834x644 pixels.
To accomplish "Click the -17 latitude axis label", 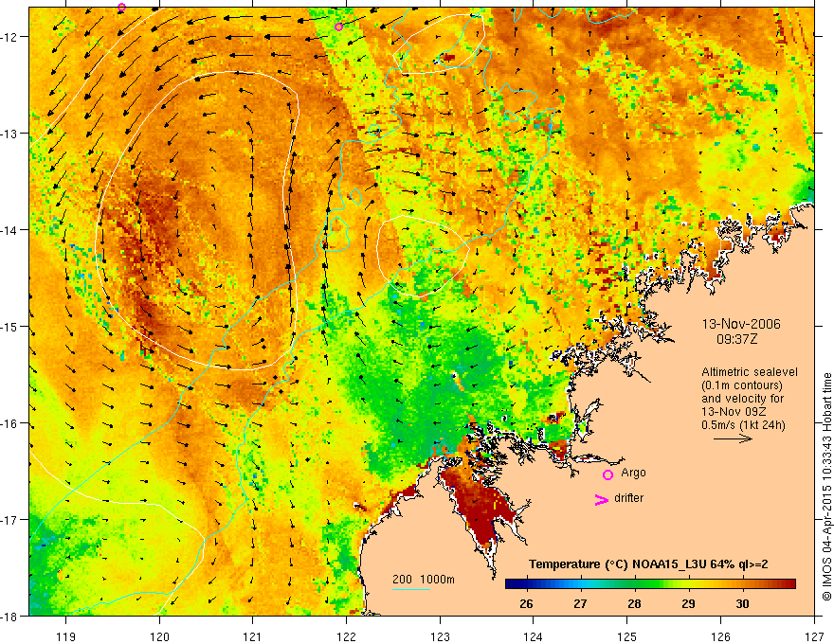I will tap(10, 520).
